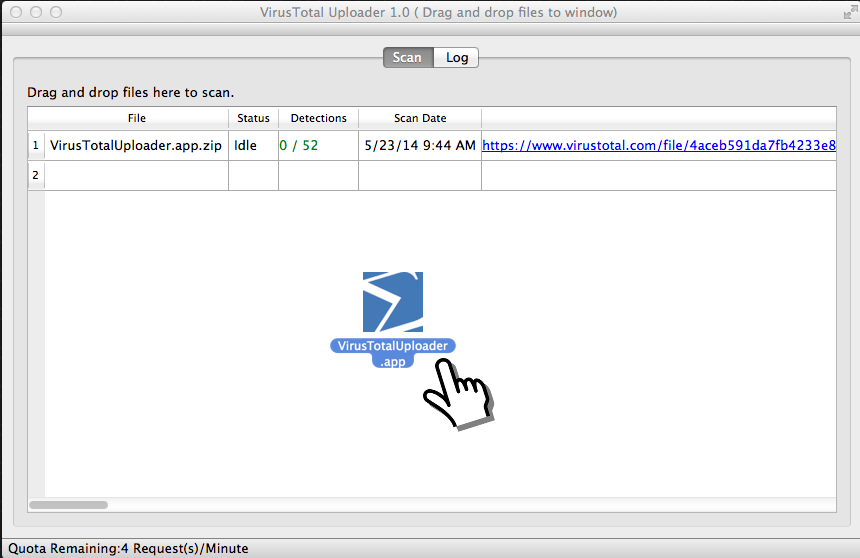
Task: Click the VirusTotalUploader.app file icon
Action: (393, 302)
